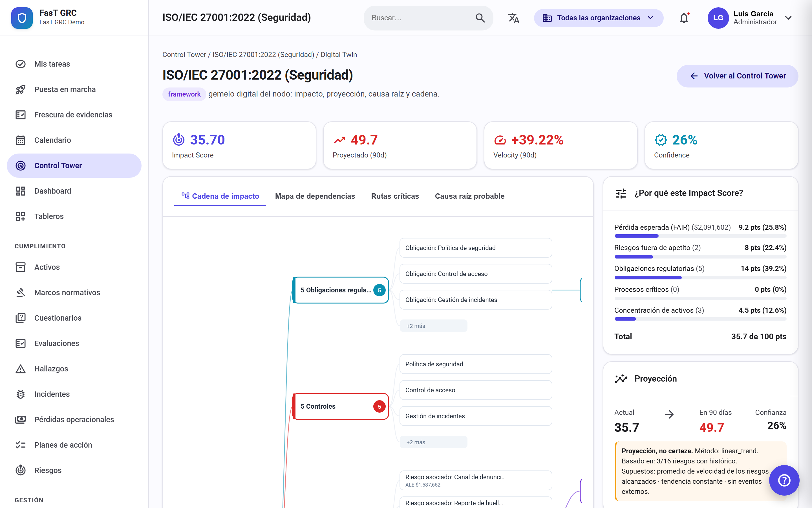
Task: Open Mis tareas in the sidebar
Action: tap(74, 64)
